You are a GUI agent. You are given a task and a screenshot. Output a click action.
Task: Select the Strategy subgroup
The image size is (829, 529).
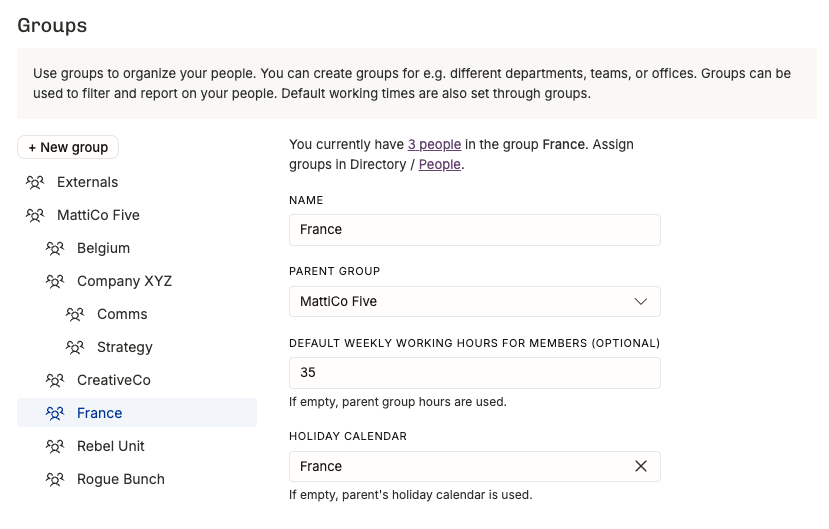point(124,347)
